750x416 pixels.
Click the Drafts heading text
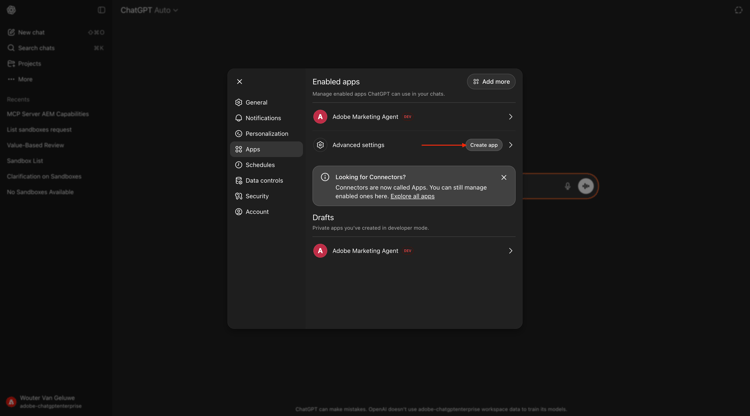323,218
